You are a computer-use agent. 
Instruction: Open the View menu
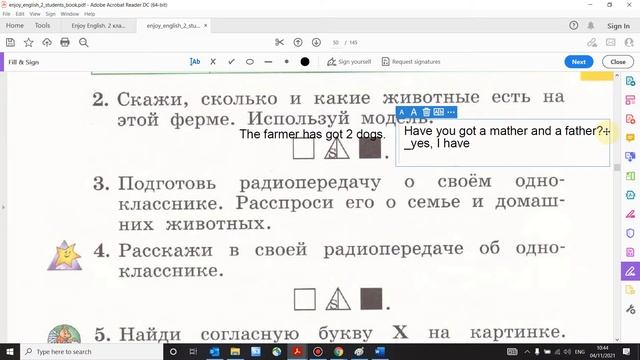pyautogui.click(x=35, y=14)
